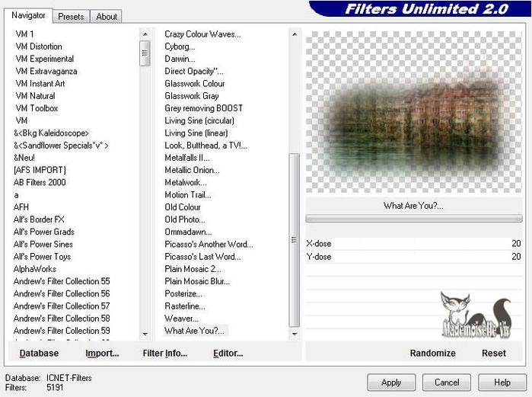Image resolution: width=532 pixels, height=397 pixels.
Task: Choose Direct Opacity''... filter
Action: coord(194,71)
